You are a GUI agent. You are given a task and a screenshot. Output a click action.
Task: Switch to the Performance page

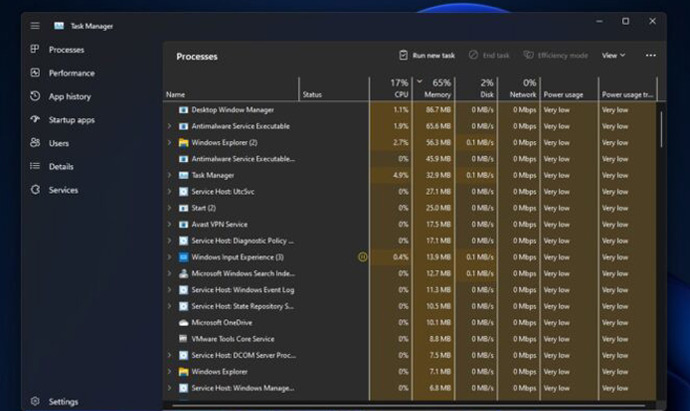71,73
